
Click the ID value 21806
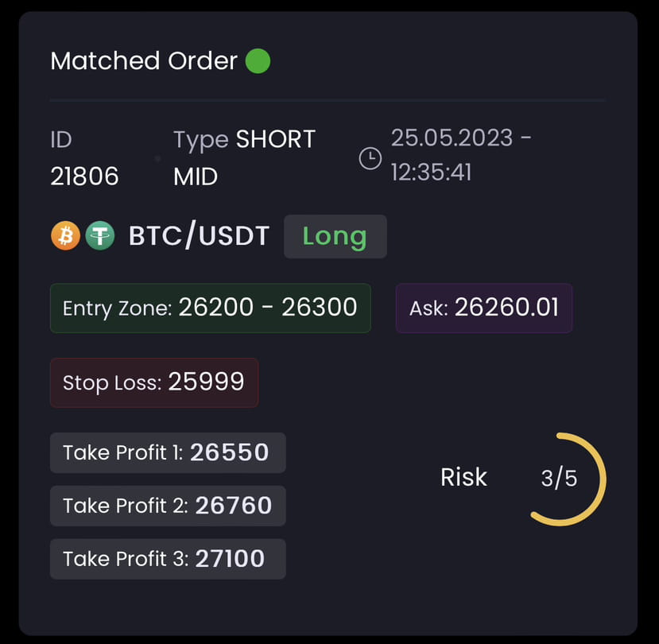pos(84,177)
